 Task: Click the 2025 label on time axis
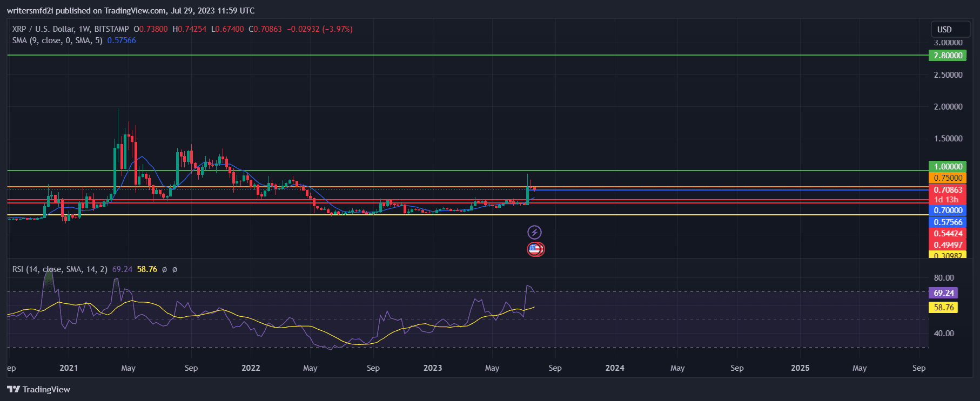(x=800, y=368)
